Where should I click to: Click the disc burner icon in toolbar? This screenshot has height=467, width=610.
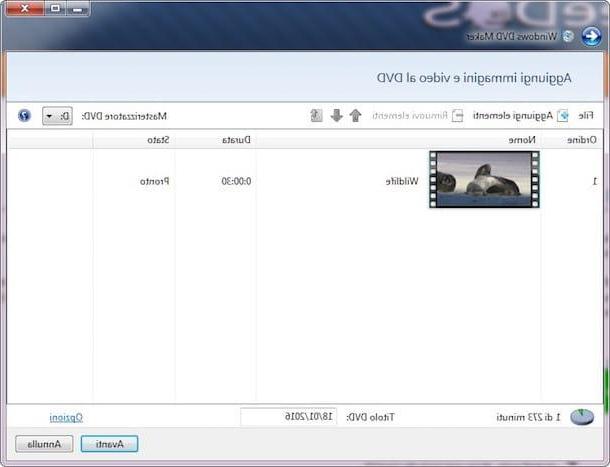click(316, 116)
